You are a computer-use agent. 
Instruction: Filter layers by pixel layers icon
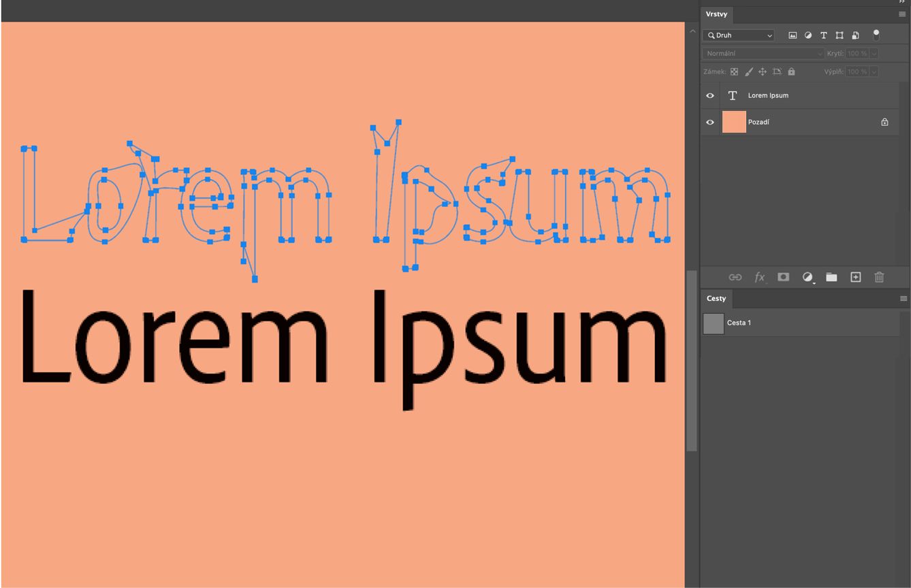793,35
